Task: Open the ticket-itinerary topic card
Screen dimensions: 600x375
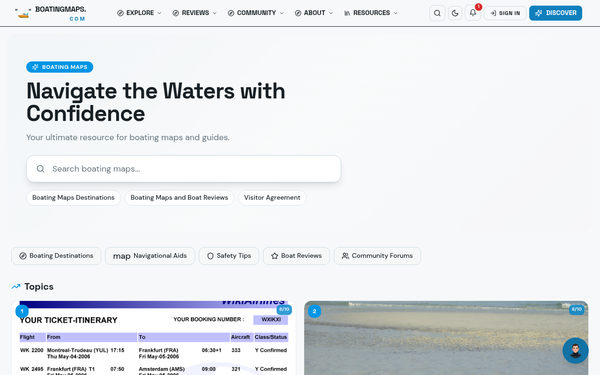Action: tap(153, 338)
